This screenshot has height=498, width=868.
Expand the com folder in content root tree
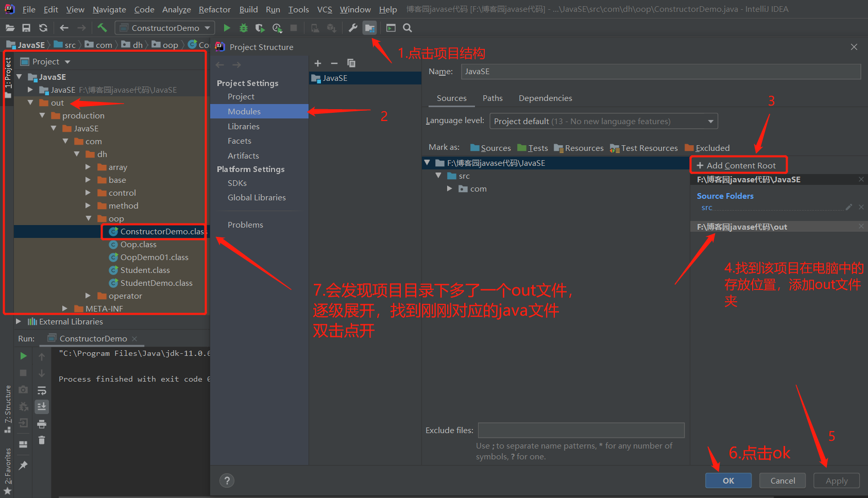pos(450,188)
